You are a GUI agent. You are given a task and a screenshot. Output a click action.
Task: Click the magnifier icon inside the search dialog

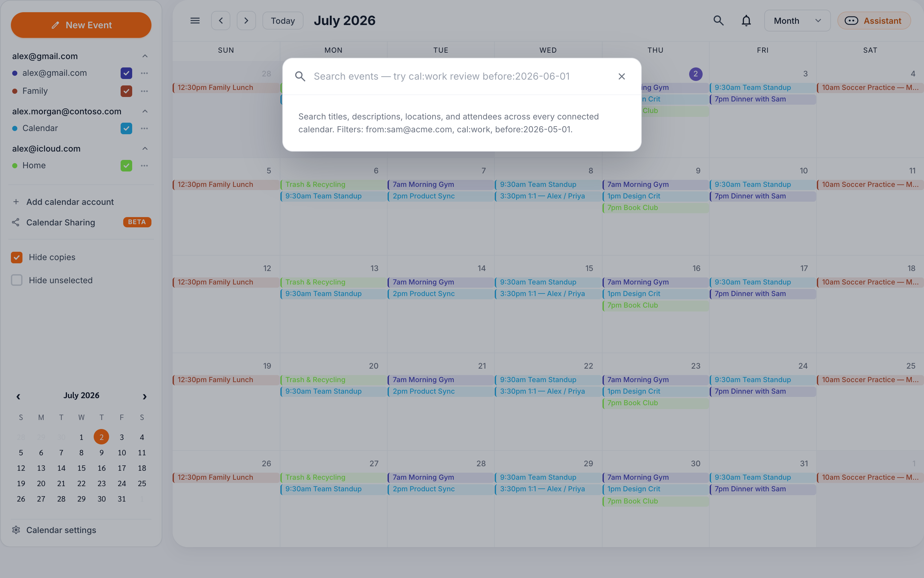[x=300, y=76]
